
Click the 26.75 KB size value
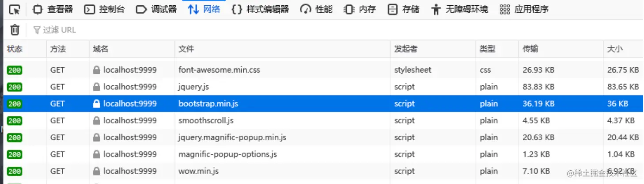[623, 70]
